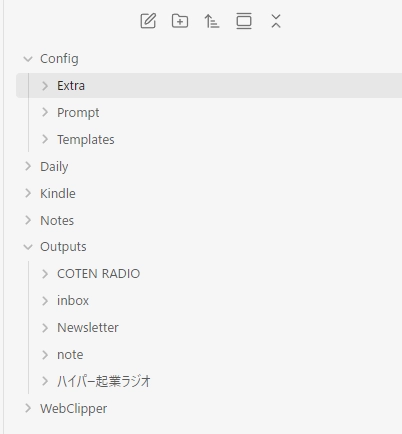The width and height of the screenshot is (402, 434).
Task: Select the Templates folder name
Action: [x=86, y=140]
